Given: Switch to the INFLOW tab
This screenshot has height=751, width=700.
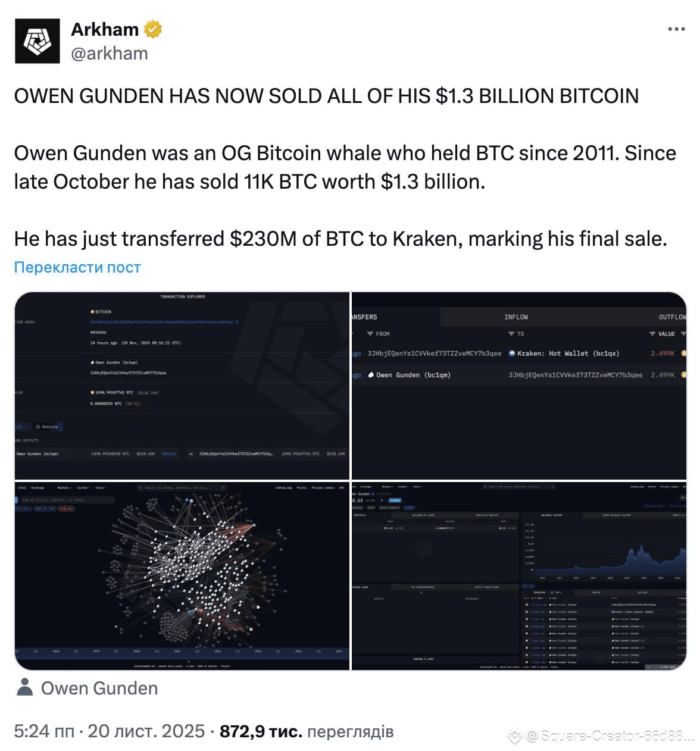Looking at the screenshot, I should (517, 317).
